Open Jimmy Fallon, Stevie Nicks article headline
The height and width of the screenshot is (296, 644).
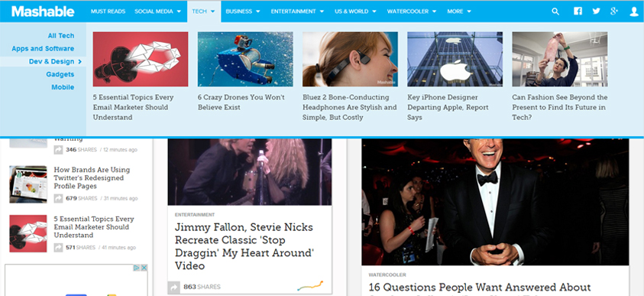(244, 246)
